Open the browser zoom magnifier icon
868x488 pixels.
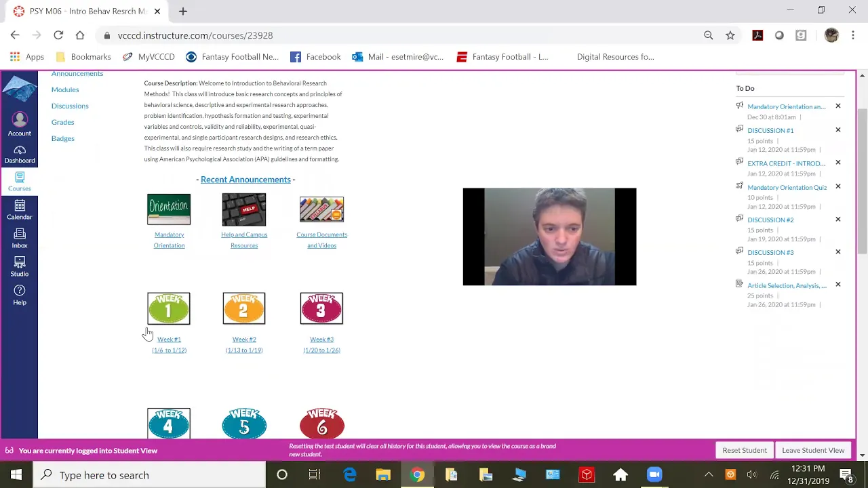coord(708,35)
